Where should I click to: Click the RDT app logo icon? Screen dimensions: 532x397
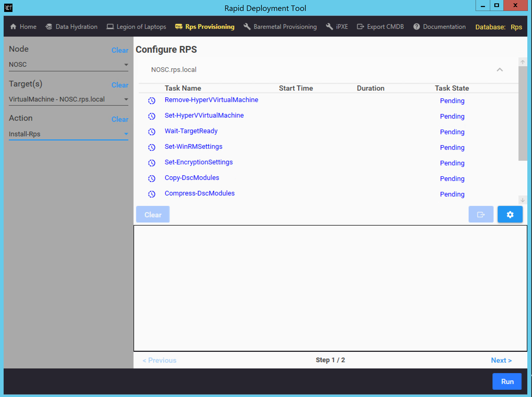(8, 8)
